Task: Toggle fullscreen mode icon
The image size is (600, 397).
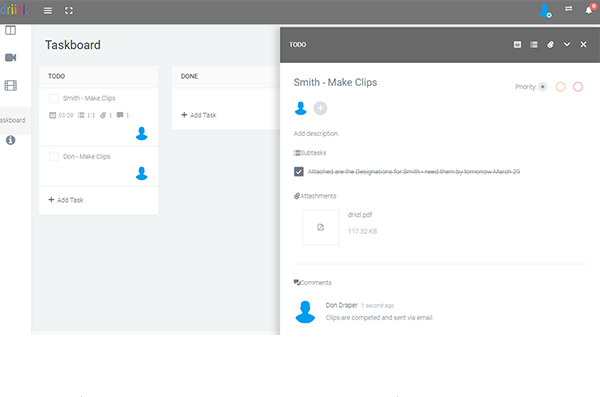Action: [69, 11]
